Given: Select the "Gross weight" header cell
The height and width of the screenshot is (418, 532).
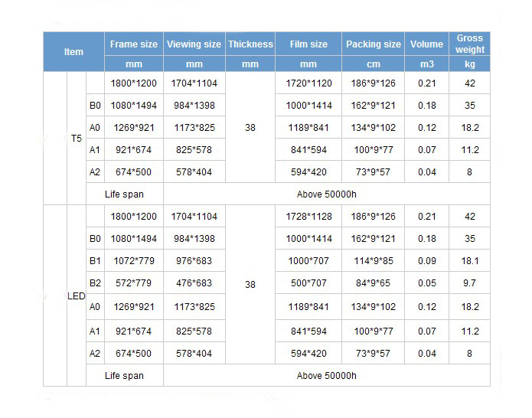Looking at the screenshot, I should pyautogui.click(x=470, y=44).
